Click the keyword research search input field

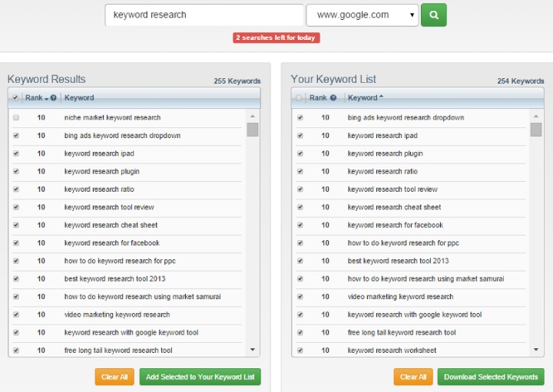204,15
